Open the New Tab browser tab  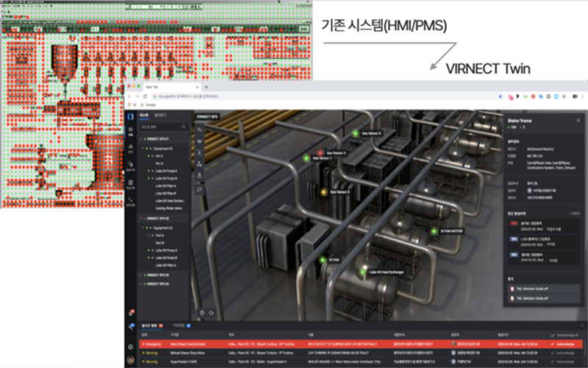click(153, 87)
